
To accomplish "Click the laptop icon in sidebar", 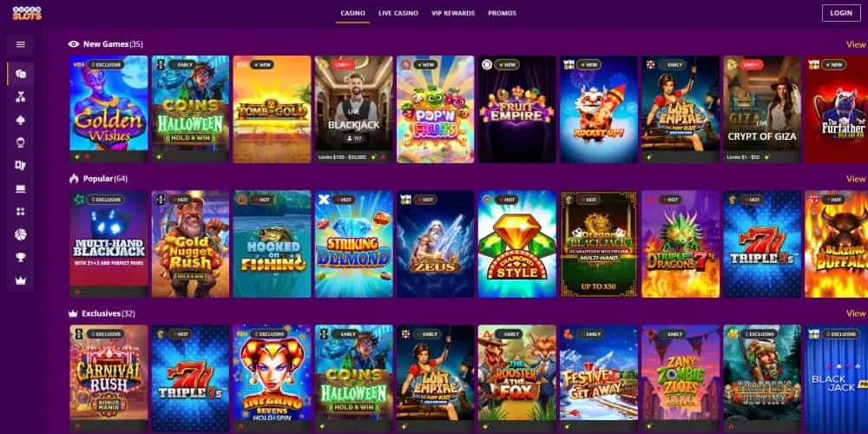I will tap(21, 188).
